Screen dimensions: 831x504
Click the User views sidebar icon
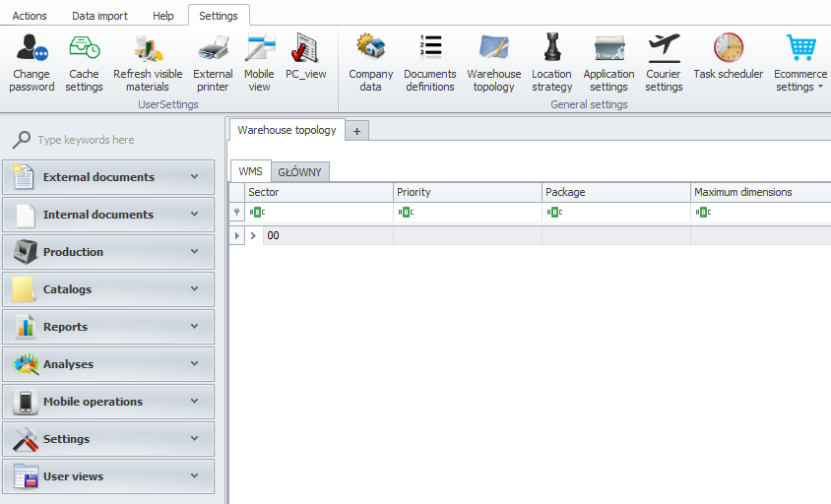point(26,476)
